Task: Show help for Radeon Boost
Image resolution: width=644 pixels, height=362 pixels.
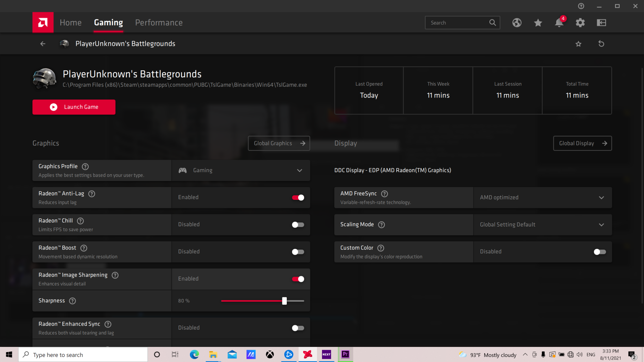Action: click(84, 248)
